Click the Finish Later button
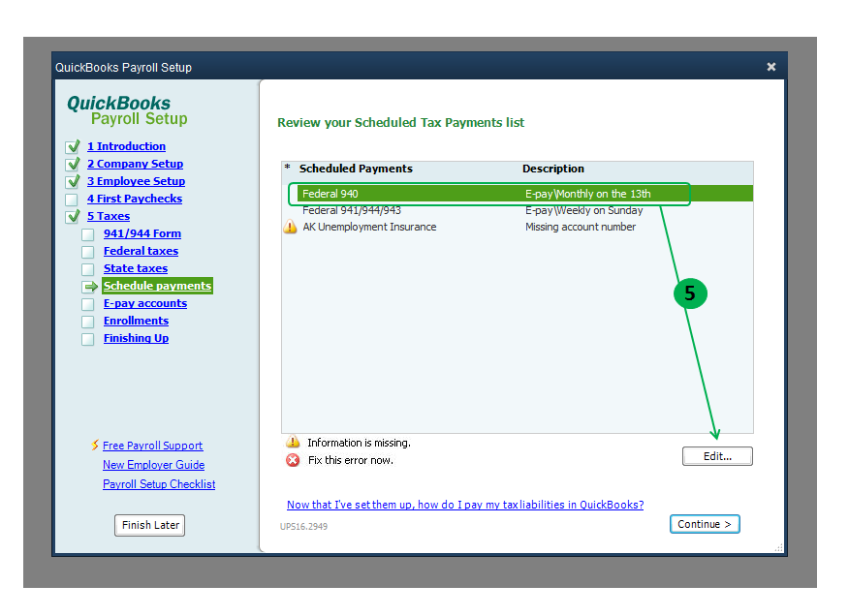The height and width of the screenshot is (616, 849). [150, 525]
